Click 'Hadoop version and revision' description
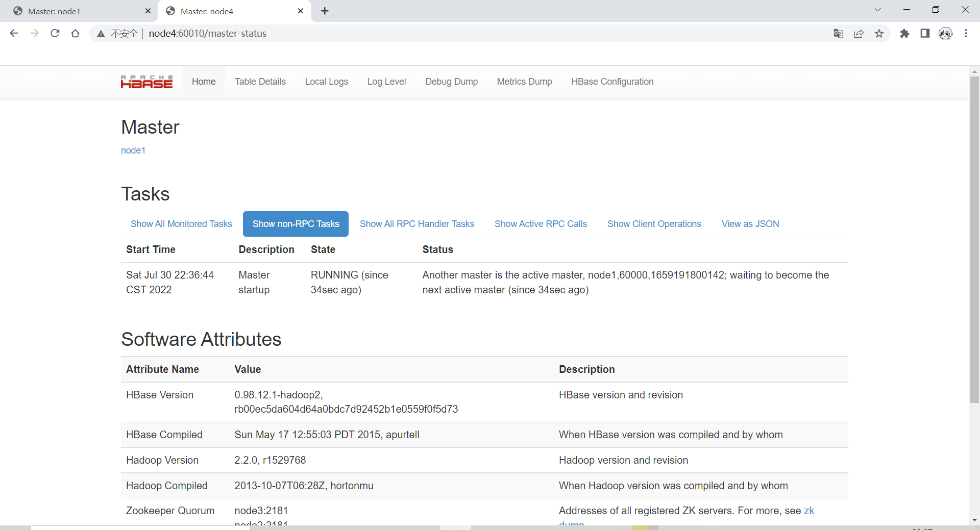 (x=623, y=460)
